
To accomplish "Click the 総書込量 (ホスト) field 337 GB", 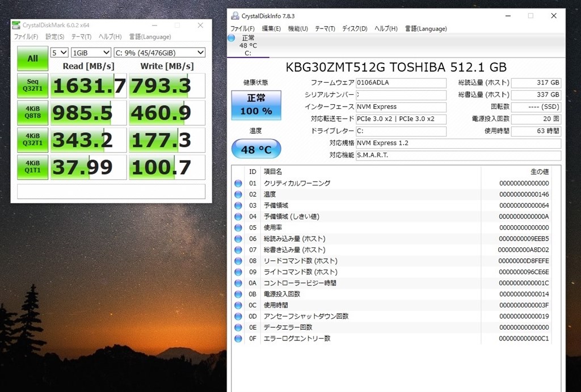I will [536, 95].
